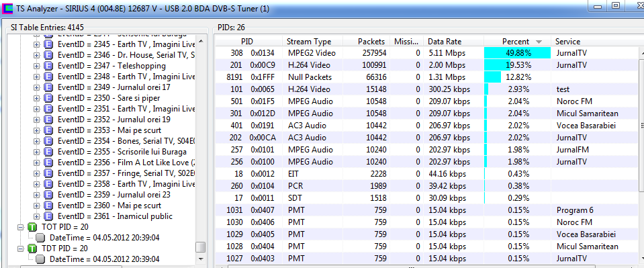Screen dimensions: 644x268
Task: Expand EventID 2361 Inamicul public
Action: click(36, 216)
